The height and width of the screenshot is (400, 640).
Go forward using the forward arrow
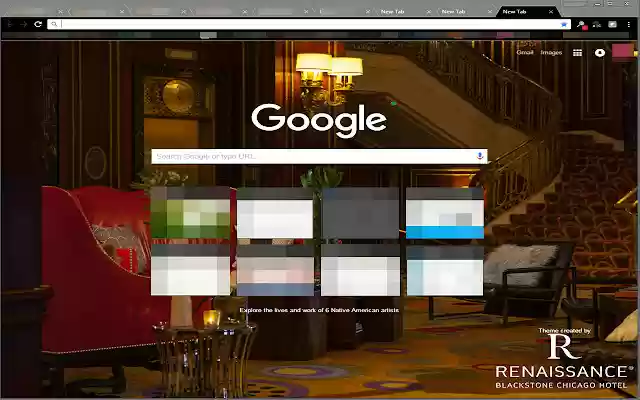coord(24,24)
